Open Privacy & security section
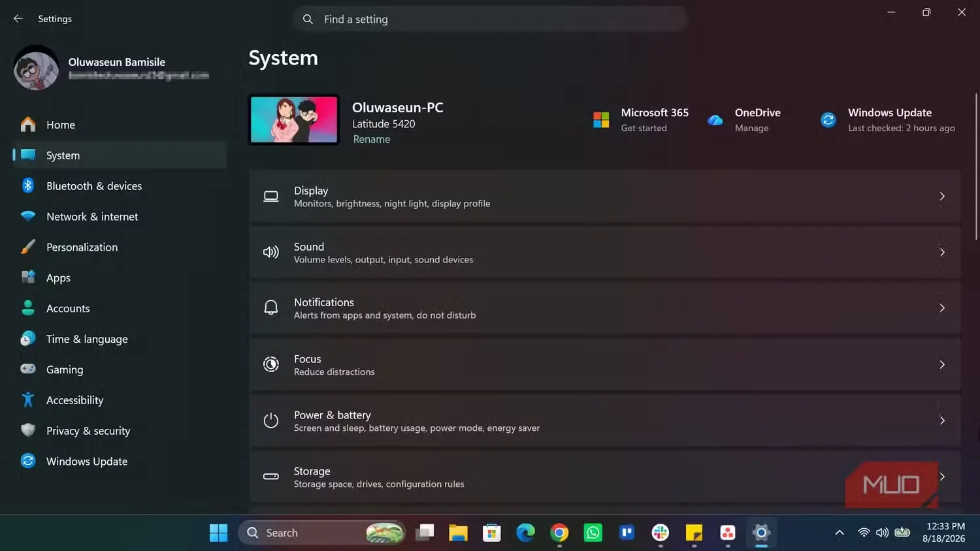 click(x=120, y=430)
